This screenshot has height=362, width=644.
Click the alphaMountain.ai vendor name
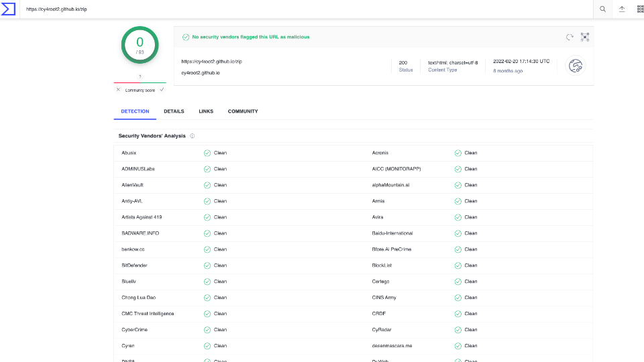click(390, 185)
